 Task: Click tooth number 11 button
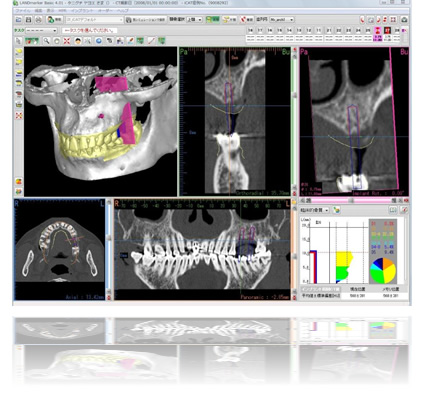318,30
